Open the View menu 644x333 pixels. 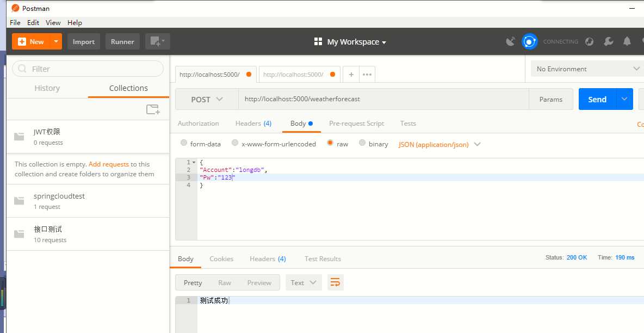[53, 23]
